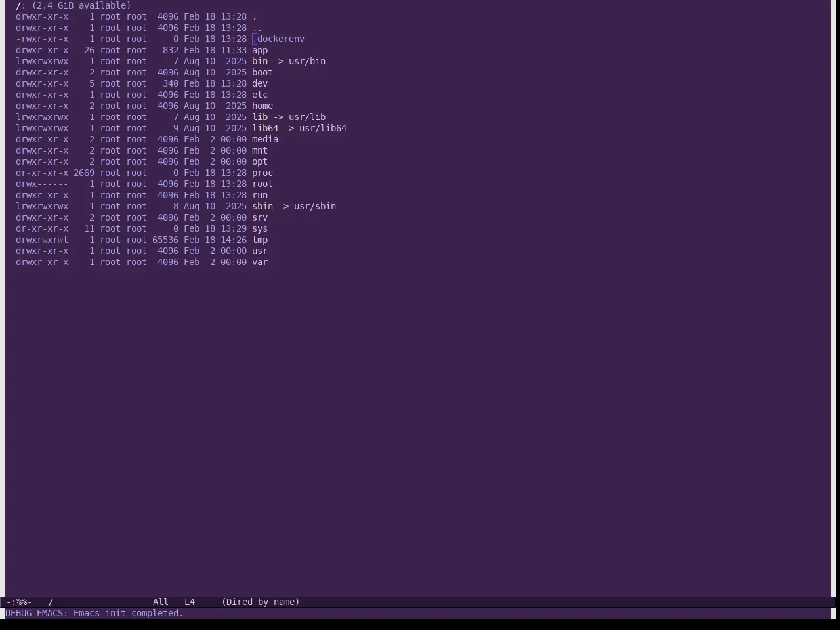Click the 'usr/sbin' symlink target text
This screenshot has height=630, width=840.
click(315, 206)
